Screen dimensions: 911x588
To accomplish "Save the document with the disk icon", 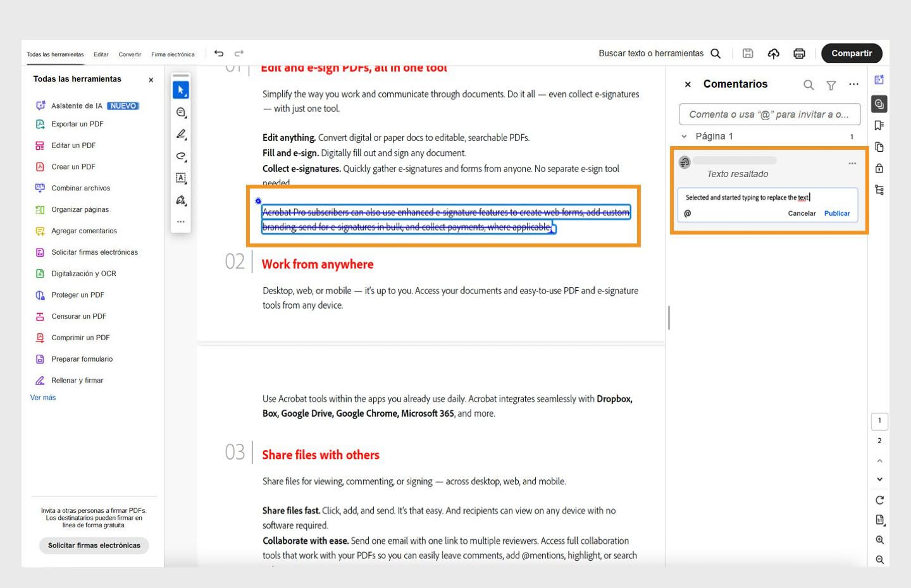I will 748,54.
